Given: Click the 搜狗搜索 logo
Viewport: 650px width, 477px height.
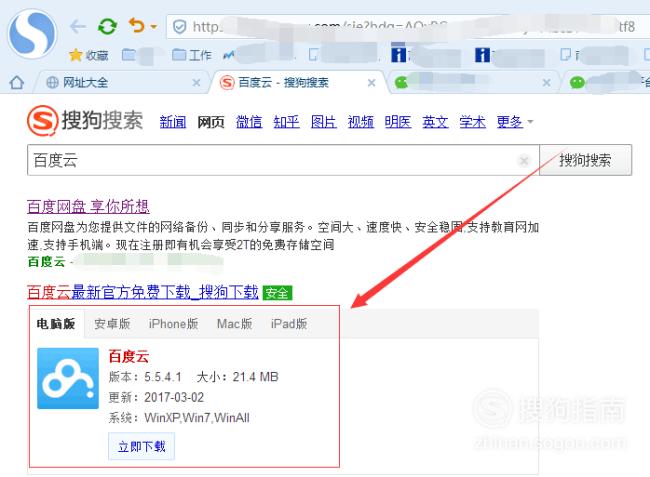Looking at the screenshot, I should [85, 121].
